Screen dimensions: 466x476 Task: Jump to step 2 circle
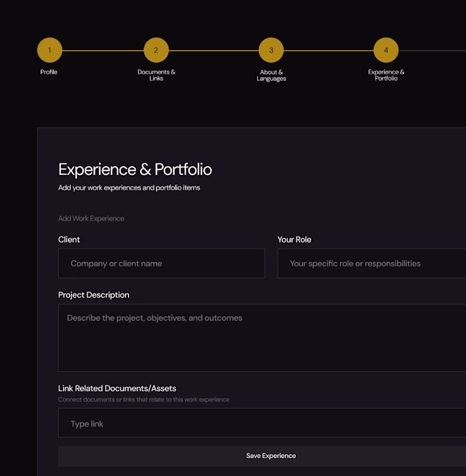point(156,51)
